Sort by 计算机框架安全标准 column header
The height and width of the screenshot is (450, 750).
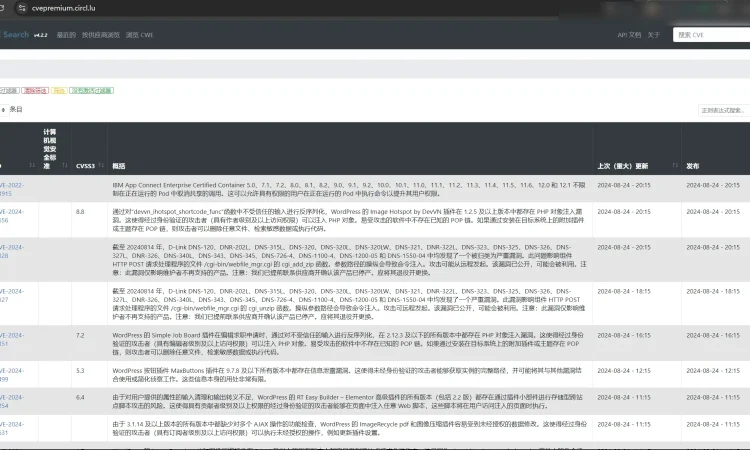(x=50, y=147)
